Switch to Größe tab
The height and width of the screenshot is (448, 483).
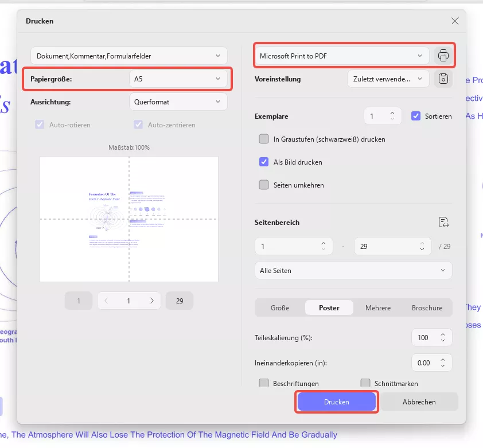[x=280, y=307]
